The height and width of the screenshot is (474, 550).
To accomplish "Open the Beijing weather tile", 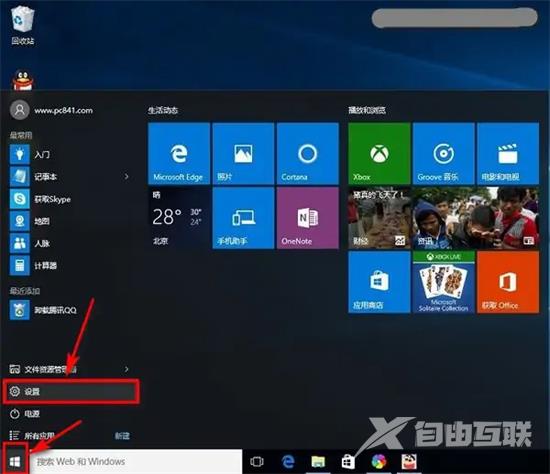I will [179, 218].
